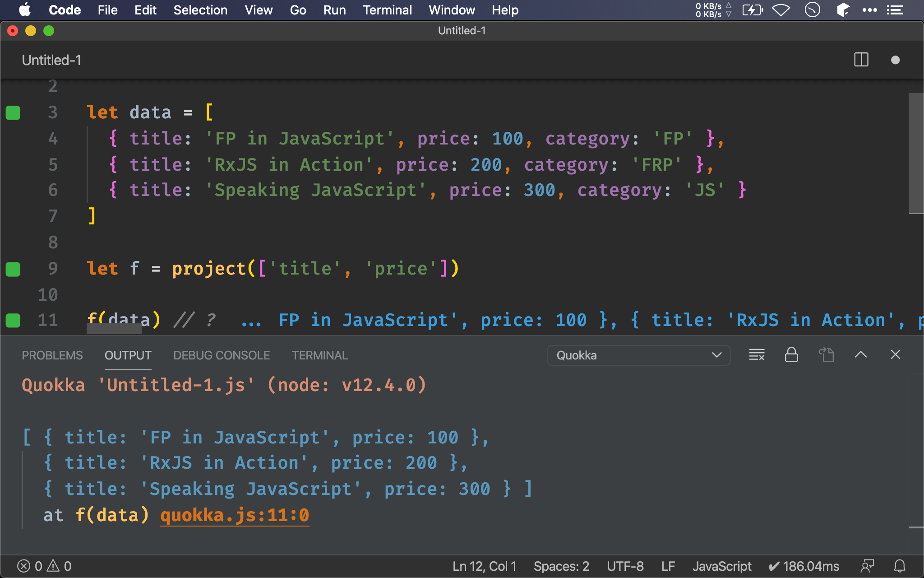The width and height of the screenshot is (924, 578).
Task: Toggle the green breakpoint on line 3
Action: [x=13, y=112]
